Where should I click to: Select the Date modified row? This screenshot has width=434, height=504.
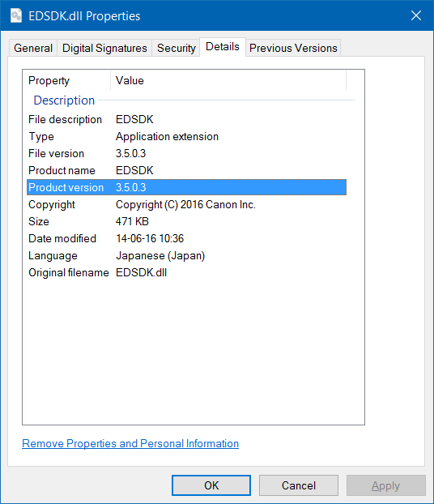[x=187, y=238]
